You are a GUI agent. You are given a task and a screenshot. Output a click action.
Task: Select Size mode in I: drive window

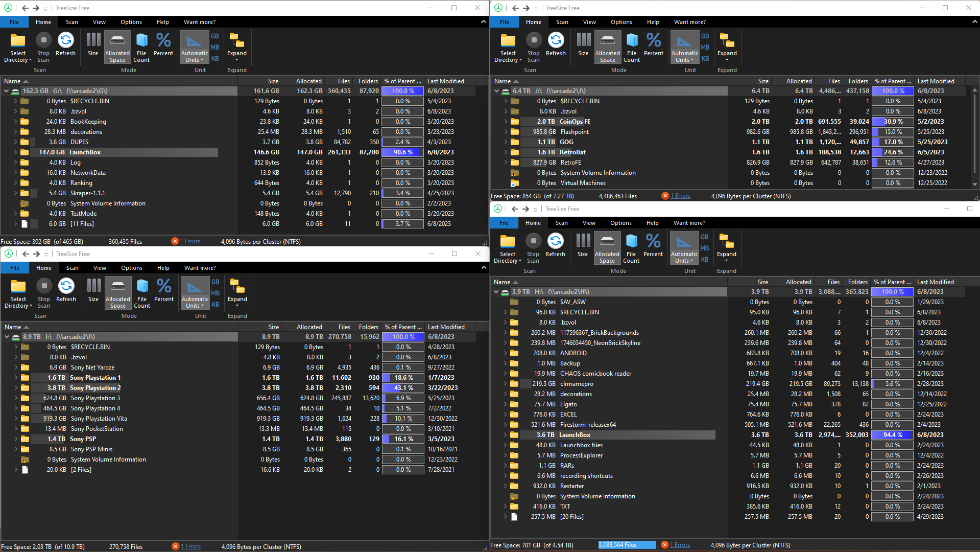click(93, 290)
